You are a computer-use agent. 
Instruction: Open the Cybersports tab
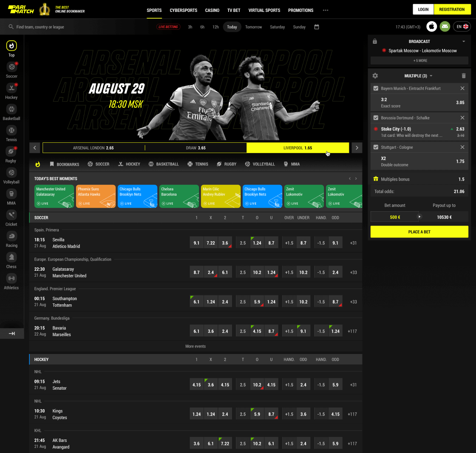click(x=183, y=10)
